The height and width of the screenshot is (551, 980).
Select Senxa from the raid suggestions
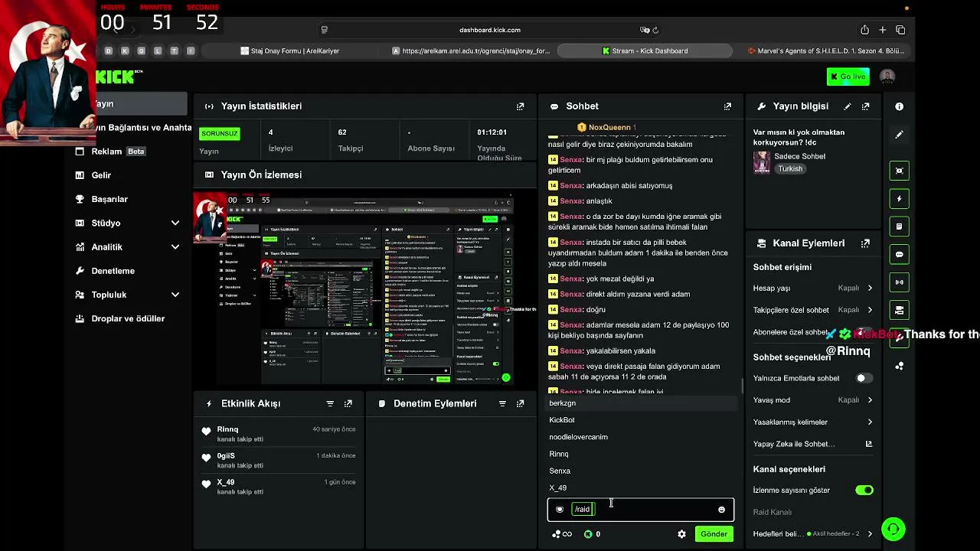coord(640,471)
